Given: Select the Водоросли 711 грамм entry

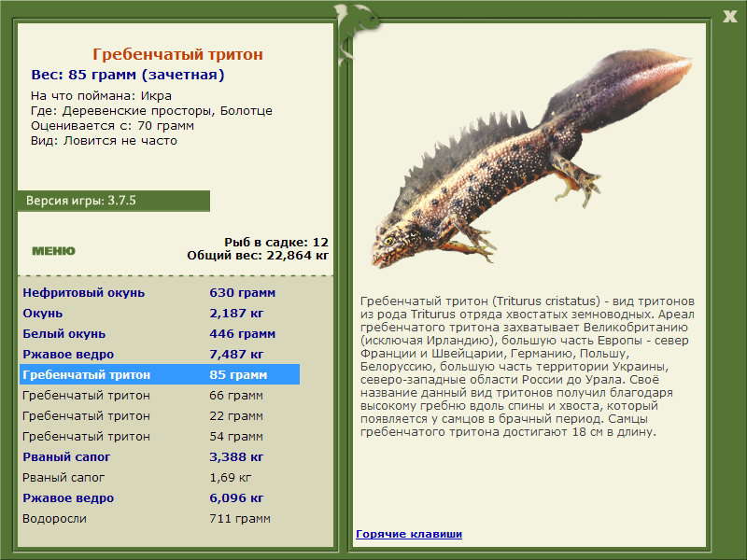Looking at the screenshot, I should coord(160,519).
